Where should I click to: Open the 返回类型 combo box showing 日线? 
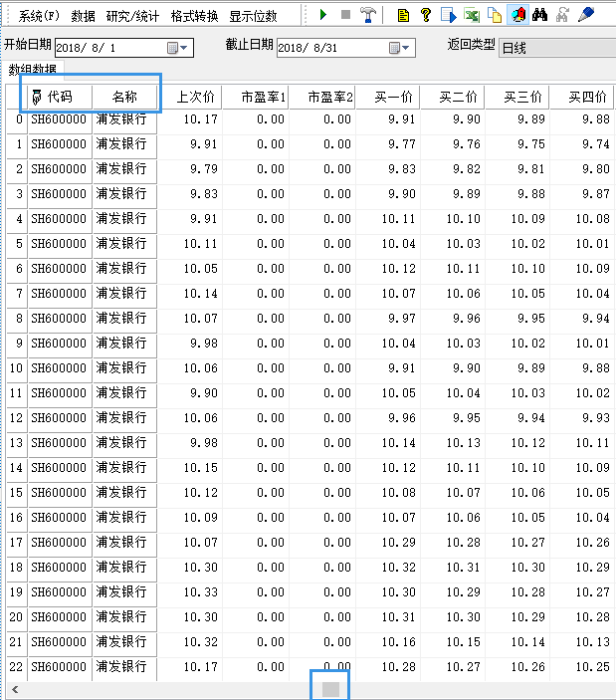tap(557, 48)
